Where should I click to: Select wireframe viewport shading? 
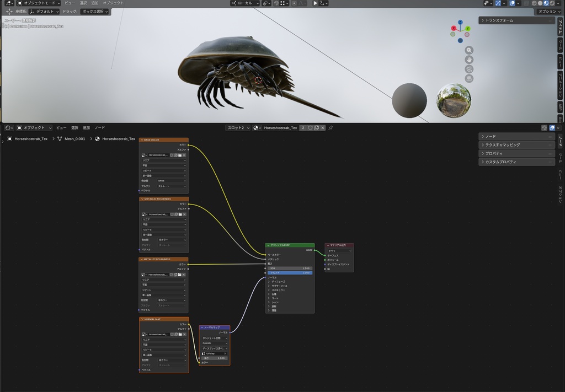[x=534, y=3]
